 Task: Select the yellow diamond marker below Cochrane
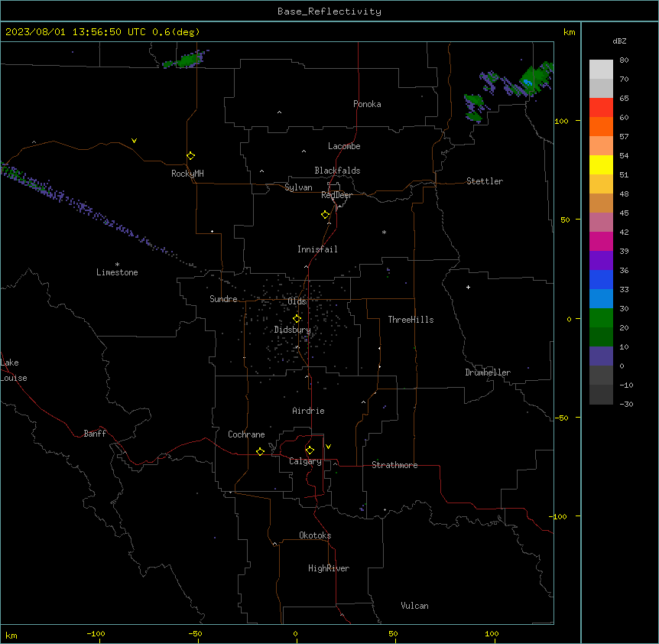point(260,451)
